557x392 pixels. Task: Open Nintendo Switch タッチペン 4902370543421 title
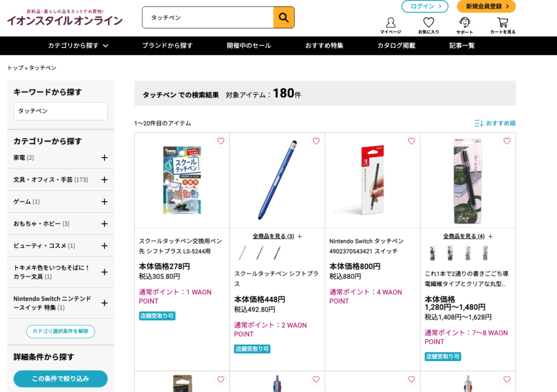click(366, 246)
